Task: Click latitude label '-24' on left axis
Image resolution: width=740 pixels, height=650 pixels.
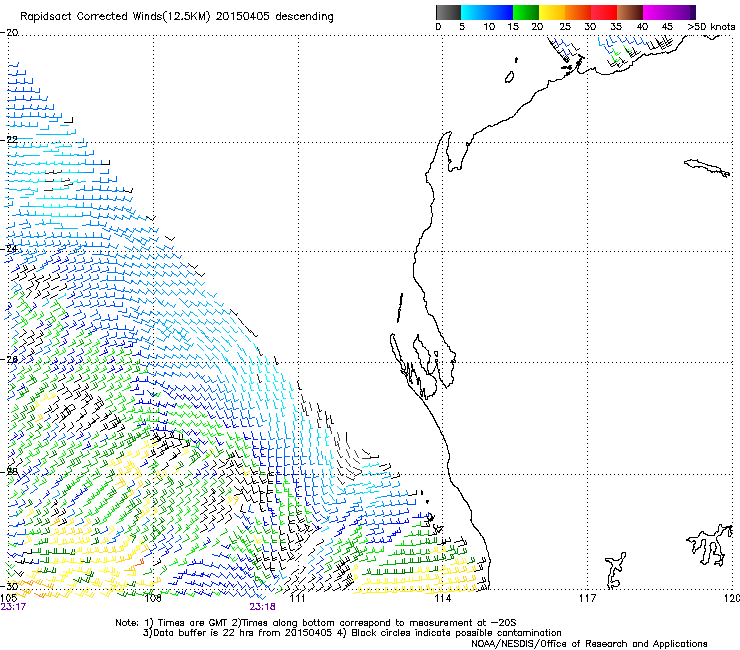Action: [9, 249]
